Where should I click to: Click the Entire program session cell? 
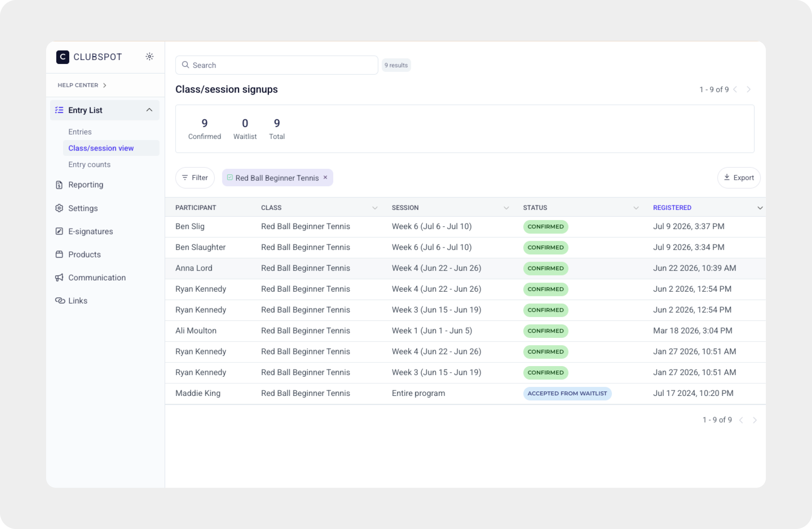(x=418, y=393)
